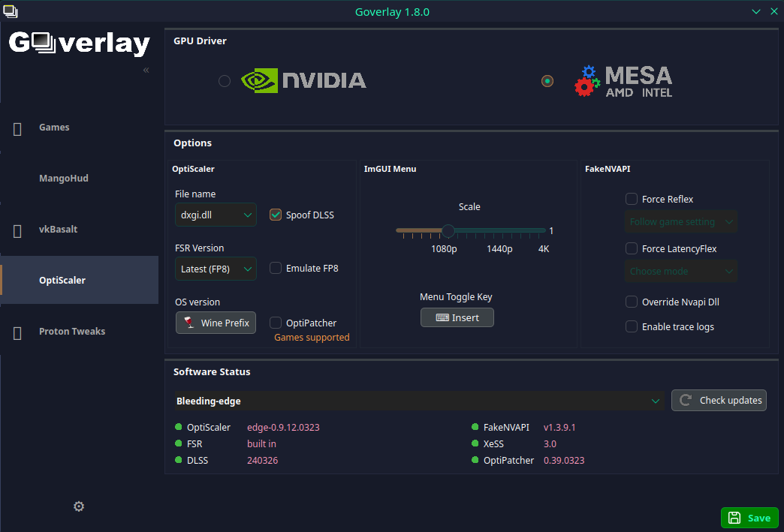The image size is (784, 532).
Task: Enable the Force LatencyFlex checkbox
Action: (632, 248)
